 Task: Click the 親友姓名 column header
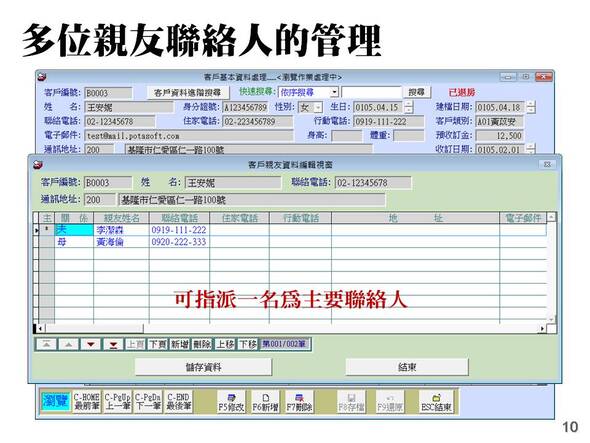click(x=121, y=218)
